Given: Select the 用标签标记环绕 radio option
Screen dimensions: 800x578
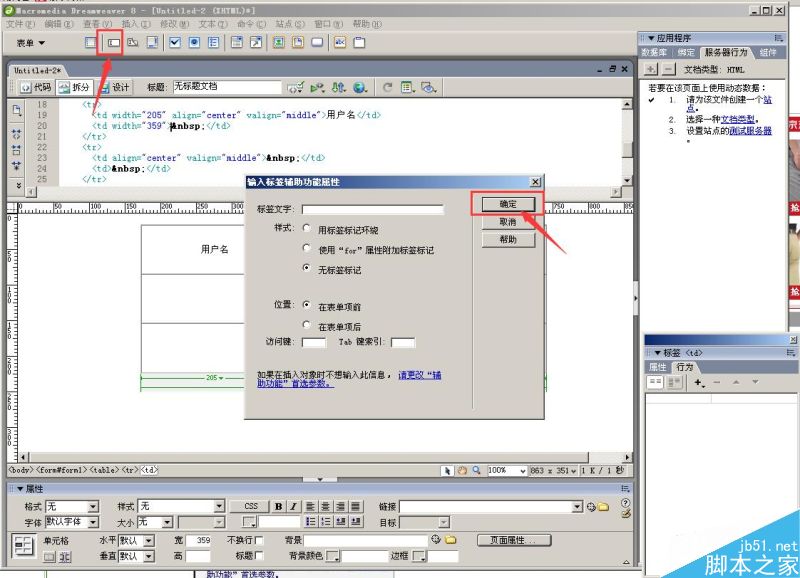Looking at the screenshot, I should coord(306,228).
